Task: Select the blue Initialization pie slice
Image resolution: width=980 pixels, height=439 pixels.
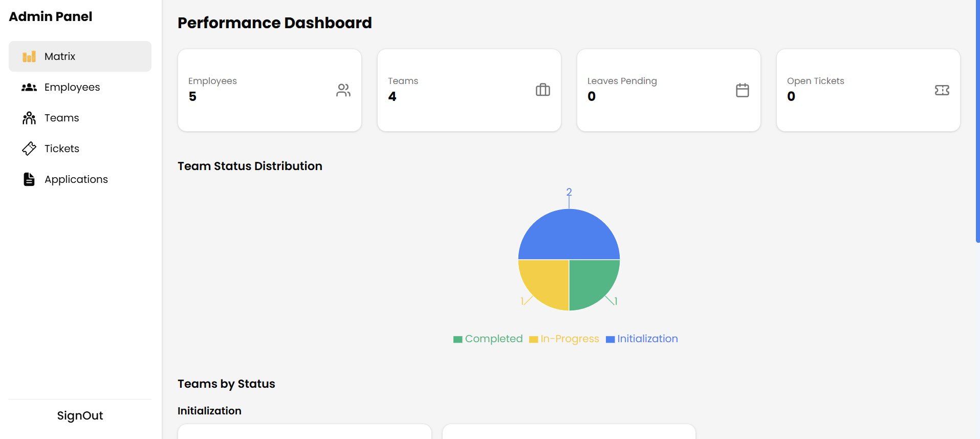Action: 569,234
